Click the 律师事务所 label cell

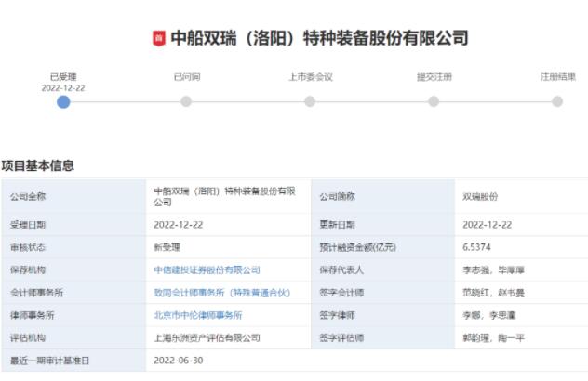coord(73,315)
